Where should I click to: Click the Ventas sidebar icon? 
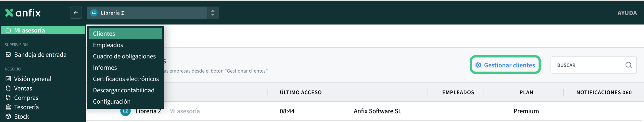point(8,88)
